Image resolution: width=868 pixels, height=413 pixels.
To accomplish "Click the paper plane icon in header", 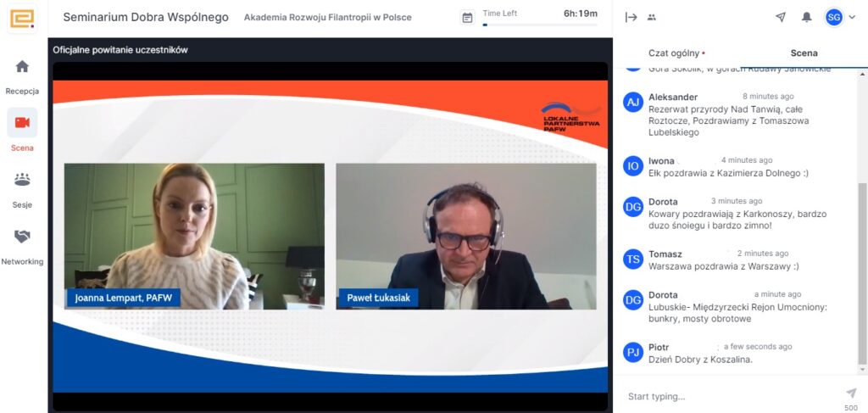I will coord(781,17).
